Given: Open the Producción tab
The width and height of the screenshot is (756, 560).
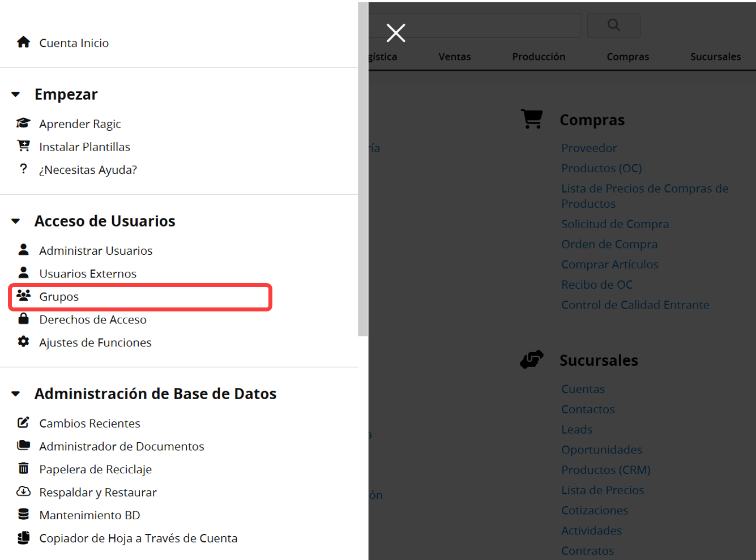Looking at the screenshot, I should pos(538,57).
